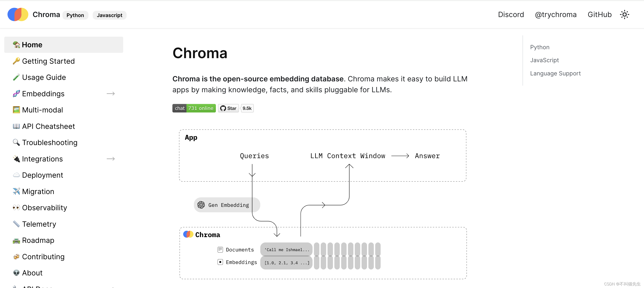The image size is (644, 288).
Task: Click the book icon beside API Cheatsheet
Action: click(x=16, y=126)
